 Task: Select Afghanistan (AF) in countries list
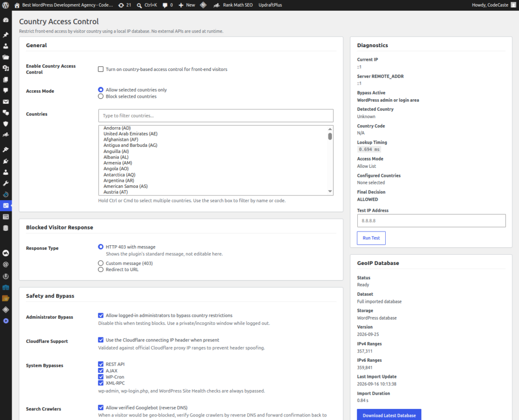click(121, 140)
